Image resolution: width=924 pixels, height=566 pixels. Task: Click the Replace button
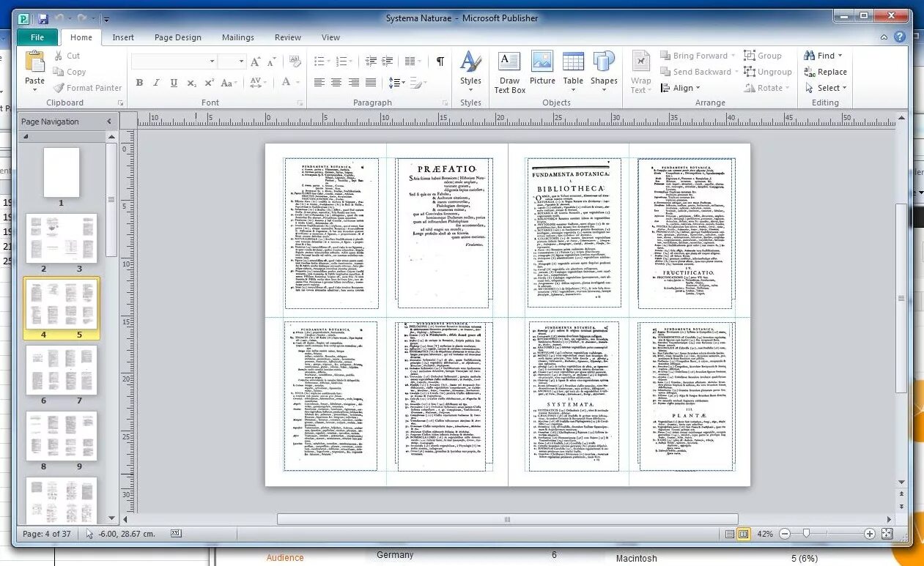[x=826, y=72]
